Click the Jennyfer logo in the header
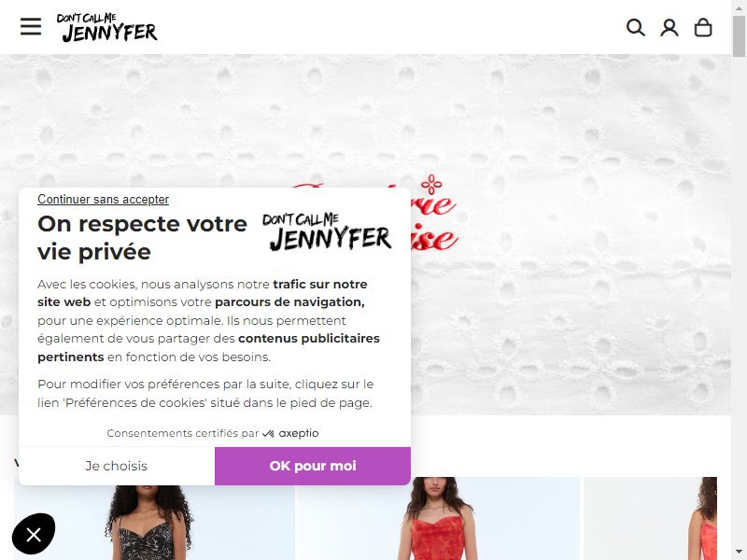The width and height of the screenshot is (747, 560). 107,28
